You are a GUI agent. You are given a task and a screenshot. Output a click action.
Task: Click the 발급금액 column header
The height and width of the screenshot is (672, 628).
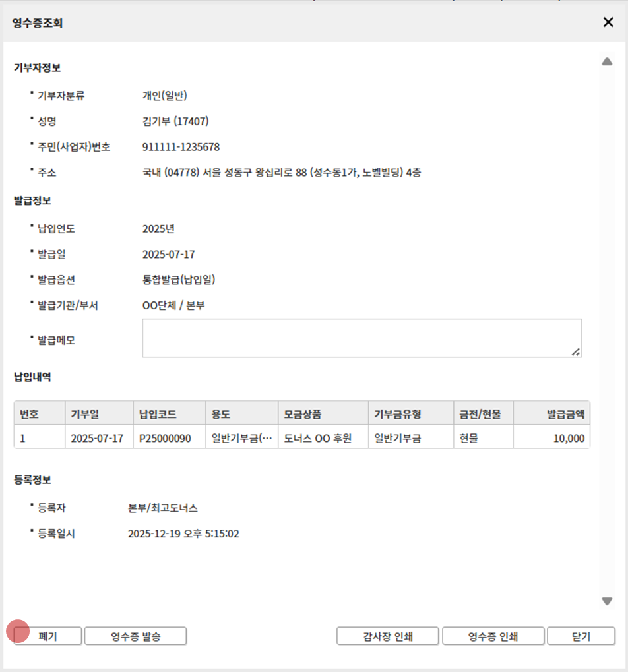[551, 414]
